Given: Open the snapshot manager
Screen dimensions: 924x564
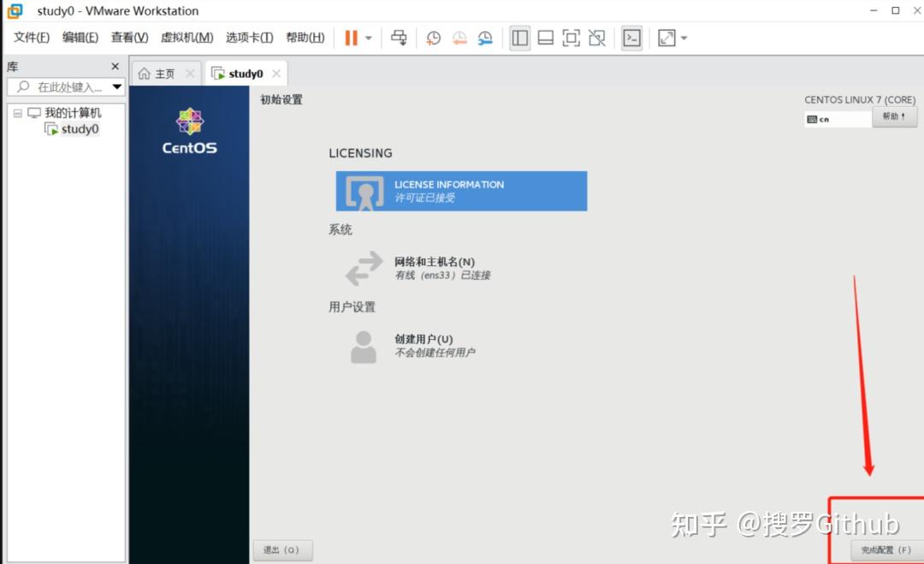Looking at the screenshot, I should point(485,39).
